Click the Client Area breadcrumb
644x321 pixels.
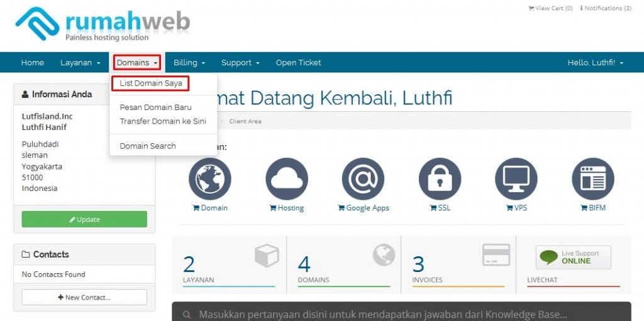245,121
